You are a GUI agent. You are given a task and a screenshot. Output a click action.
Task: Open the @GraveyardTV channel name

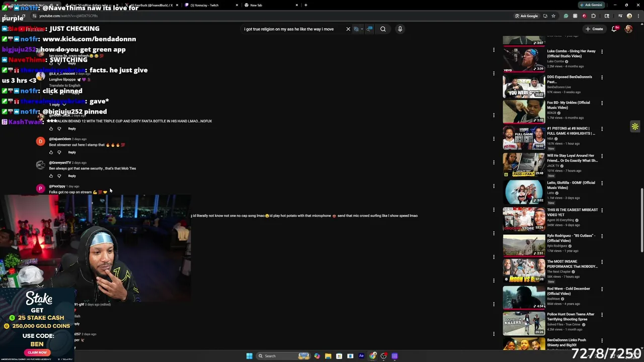coord(60,163)
